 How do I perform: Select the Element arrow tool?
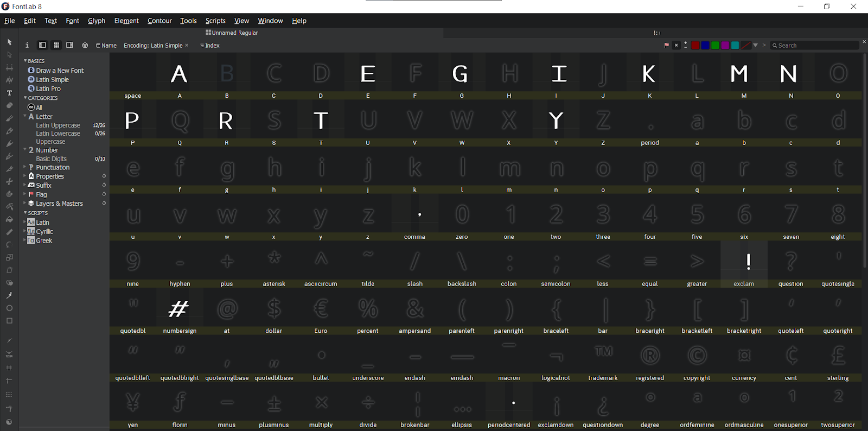click(x=9, y=55)
